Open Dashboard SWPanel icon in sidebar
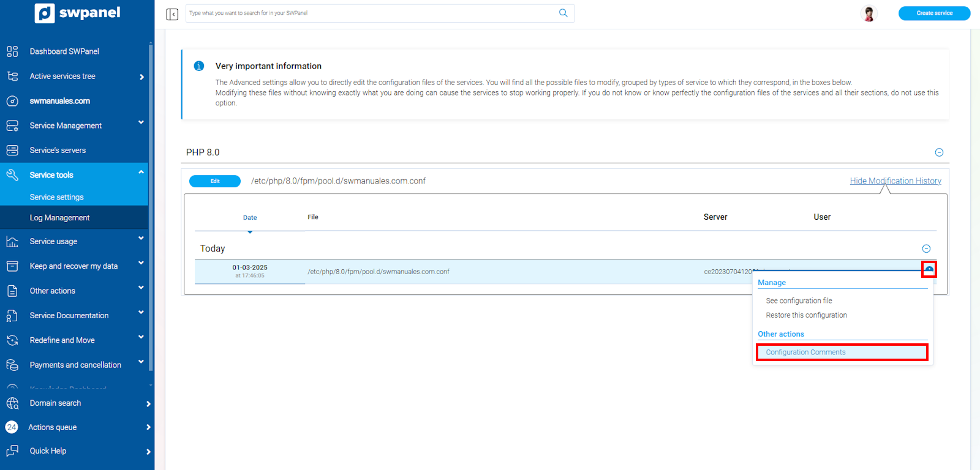 coord(12,51)
